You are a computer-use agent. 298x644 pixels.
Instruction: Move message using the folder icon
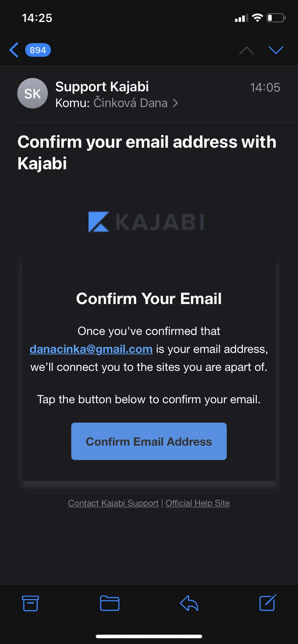pos(110,603)
